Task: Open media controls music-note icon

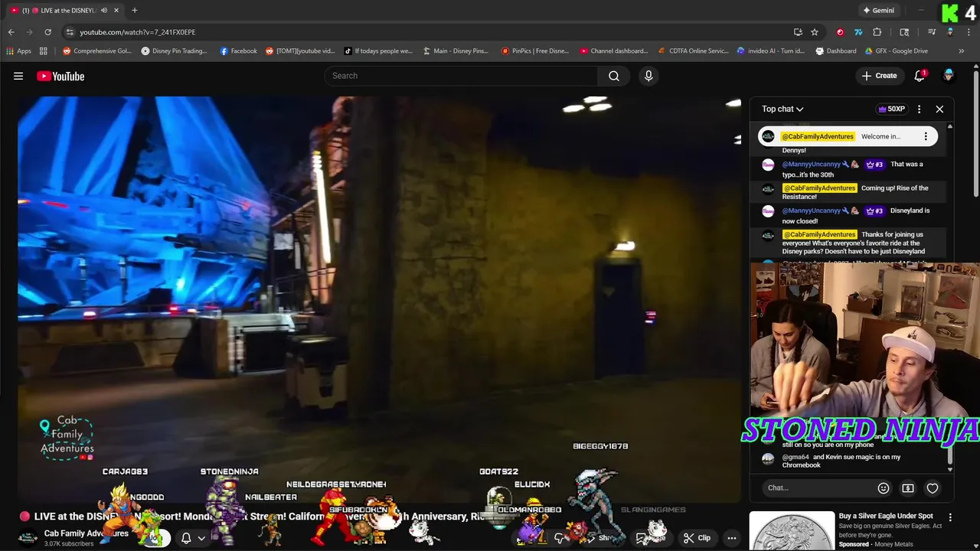Action: click(932, 32)
